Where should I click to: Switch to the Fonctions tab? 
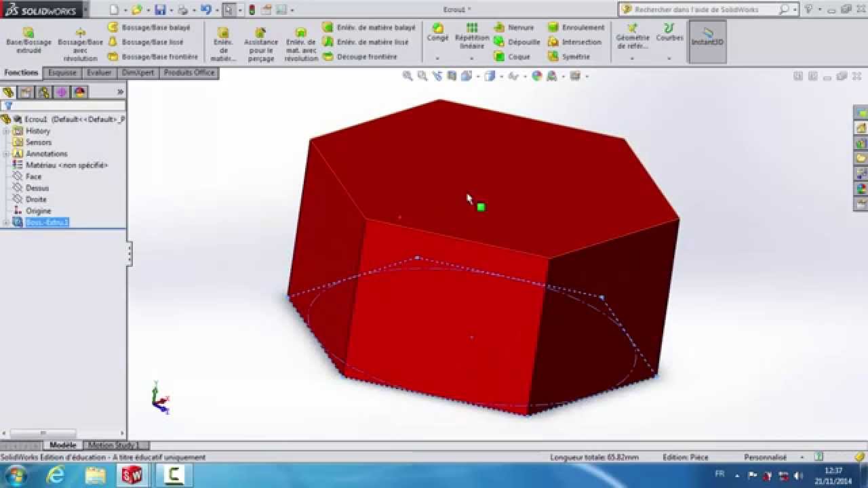point(21,73)
